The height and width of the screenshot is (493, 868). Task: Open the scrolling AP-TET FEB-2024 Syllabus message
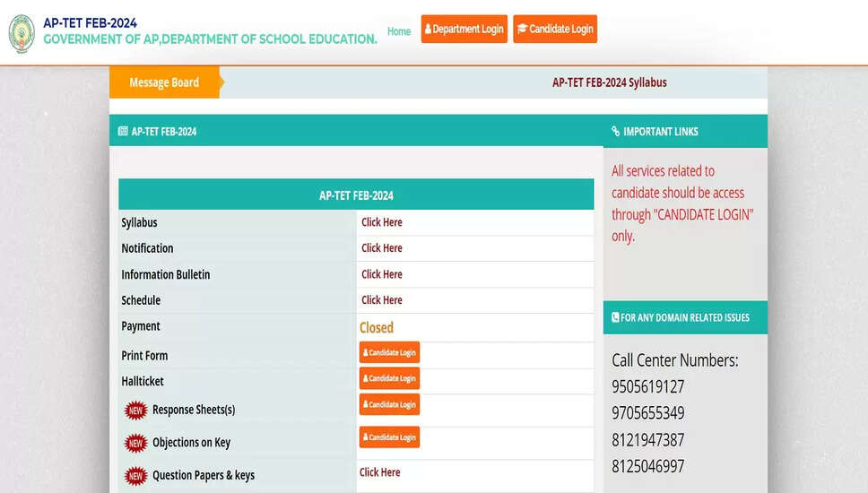tap(609, 82)
